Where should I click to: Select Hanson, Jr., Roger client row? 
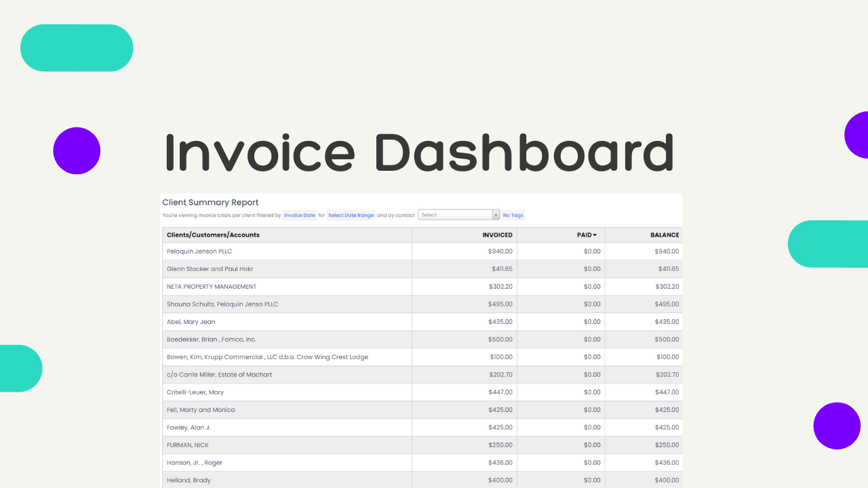click(x=195, y=463)
